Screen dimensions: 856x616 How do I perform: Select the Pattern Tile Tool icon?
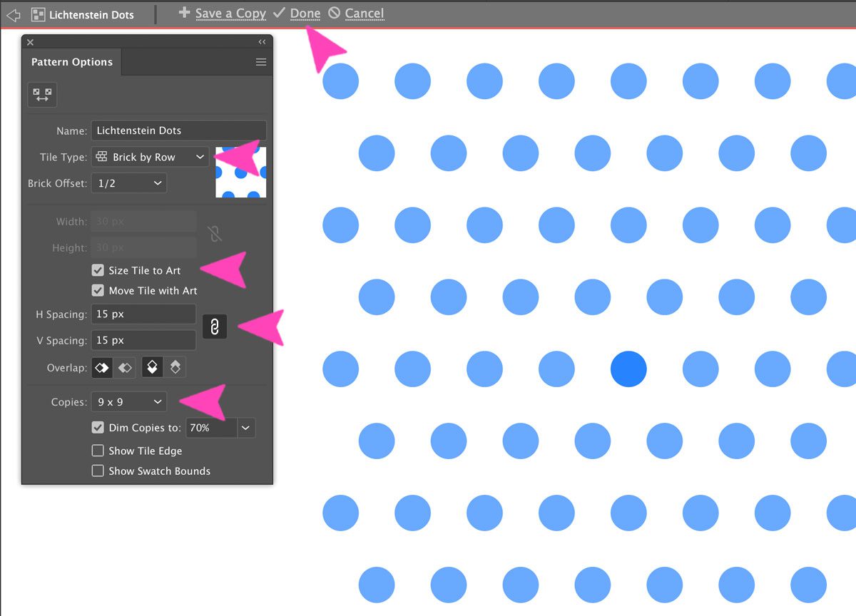[x=42, y=94]
